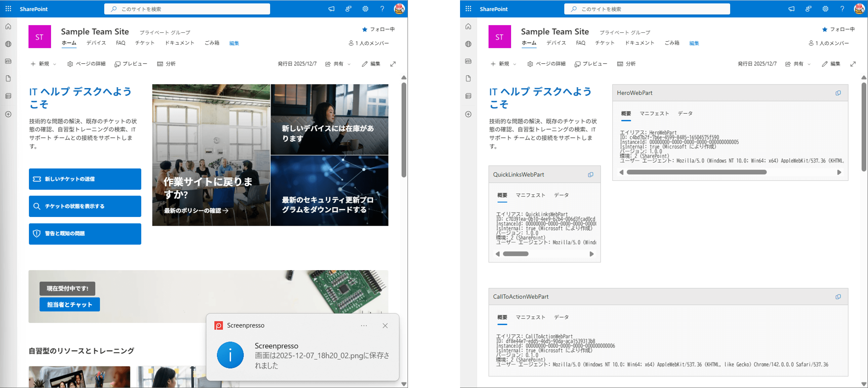This screenshot has height=388, width=868.
Task: Open the SharePoint app launcher grid
Action: 8,9
